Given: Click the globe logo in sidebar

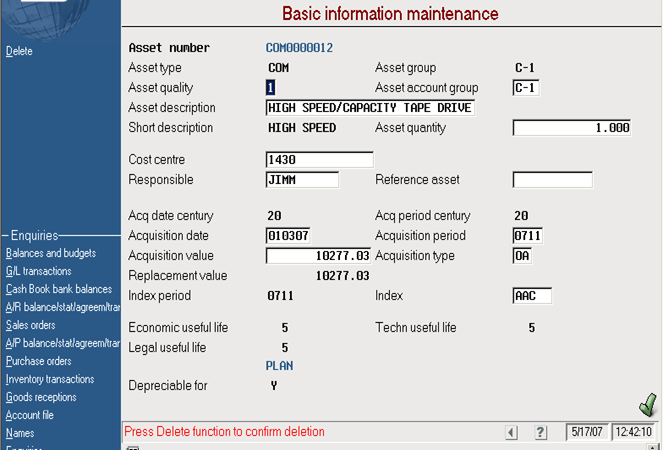Looking at the screenshot, I should 46,17.
